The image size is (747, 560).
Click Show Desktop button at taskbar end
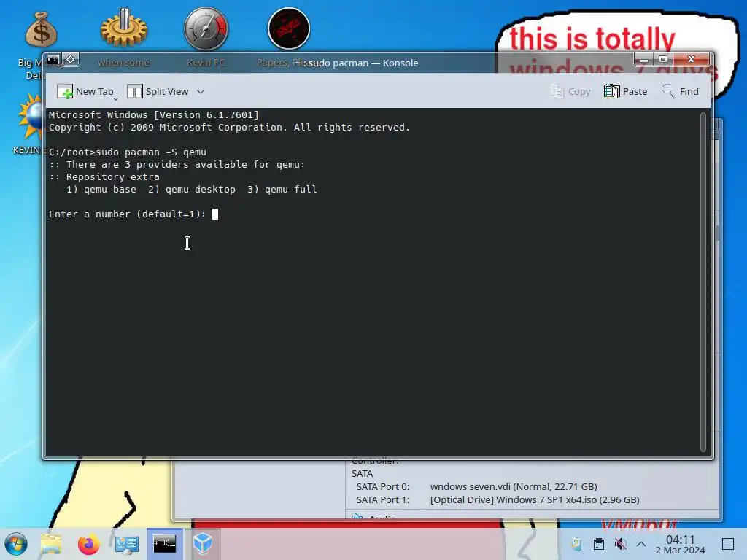coord(728,544)
